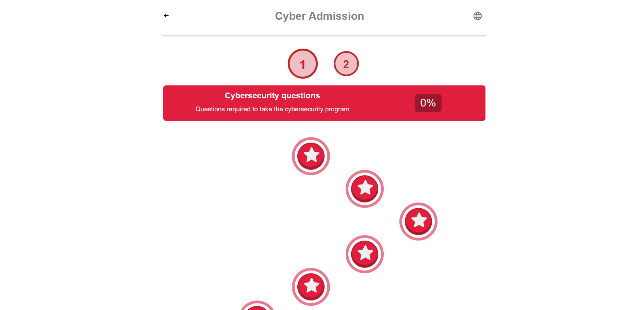This screenshot has height=310, width=644.
Task: Go back using the left arrow icon
Action: (x=166, y=16)
